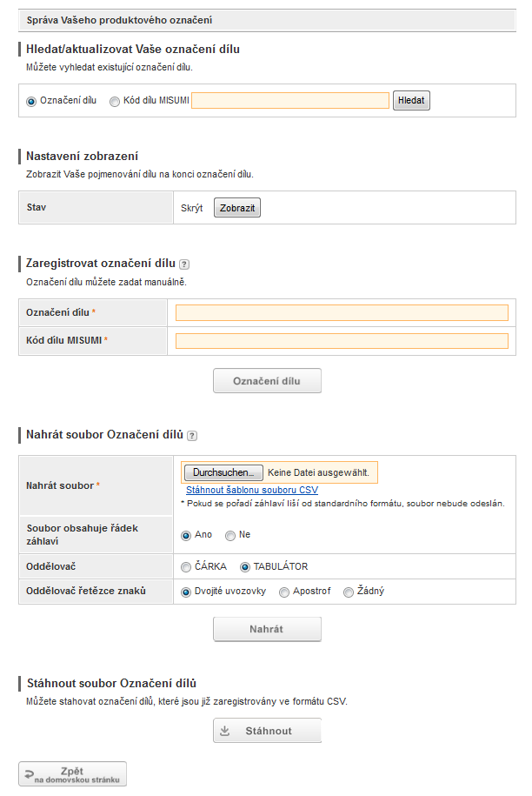Viewport: 532px width, 796px height.
Task: Submit with the Označení dílu register button
Action: click(x=267, y=381)
